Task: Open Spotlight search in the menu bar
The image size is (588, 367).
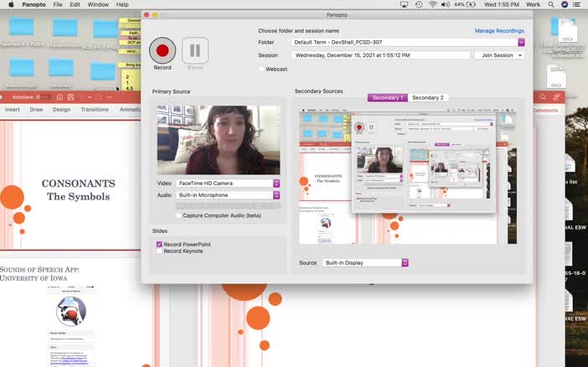Action: (551, 4)
